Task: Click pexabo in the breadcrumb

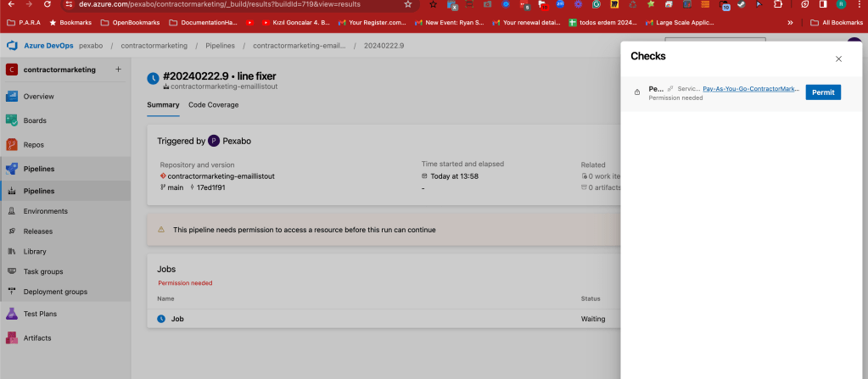Action: 91,46
